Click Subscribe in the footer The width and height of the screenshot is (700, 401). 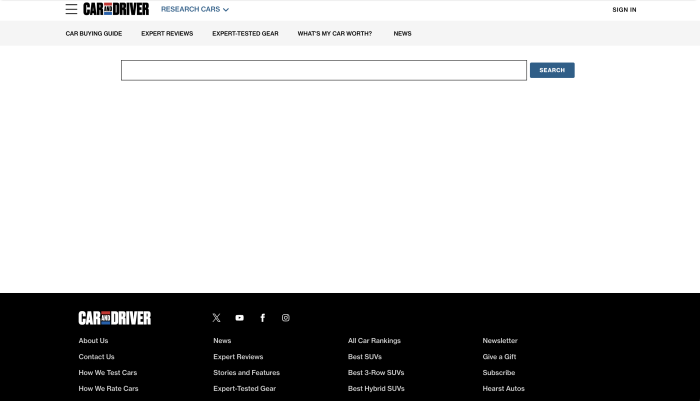point(499,372)
